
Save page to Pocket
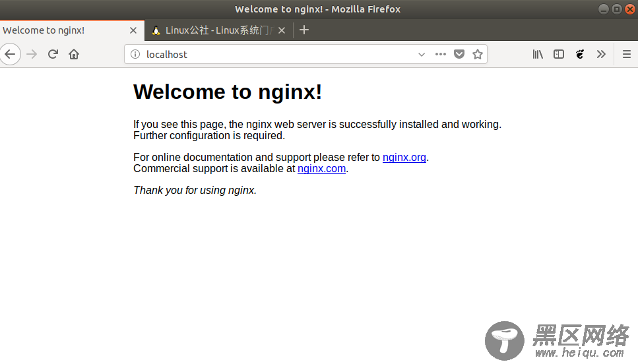459,54
